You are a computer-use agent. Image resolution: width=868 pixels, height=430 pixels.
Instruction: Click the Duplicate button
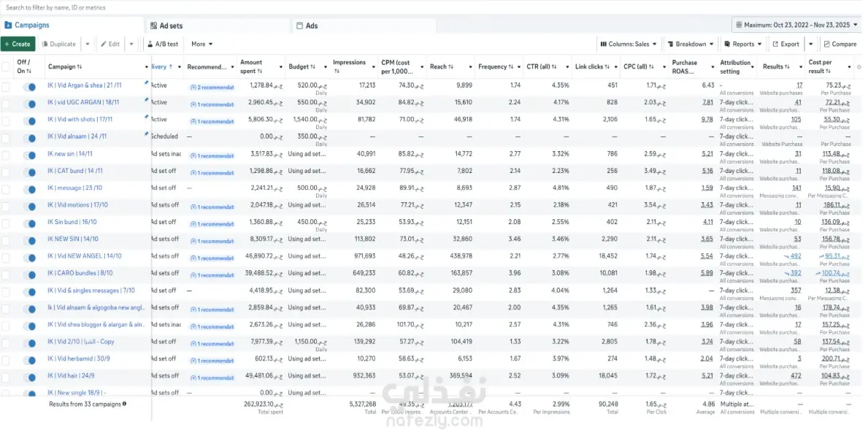click(59, 45)
